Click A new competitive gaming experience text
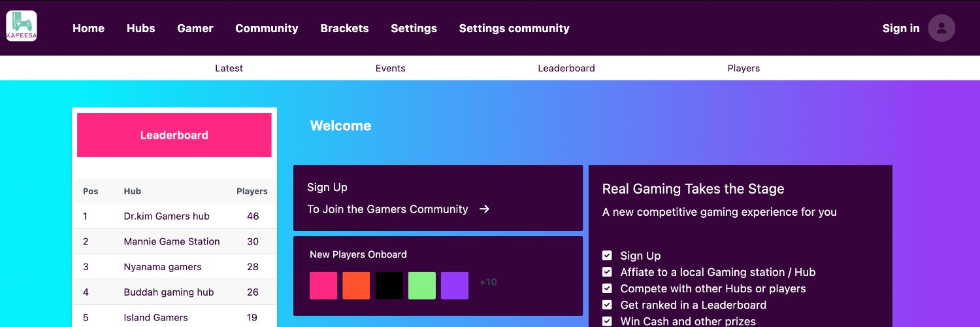 (x=719, y=212)
